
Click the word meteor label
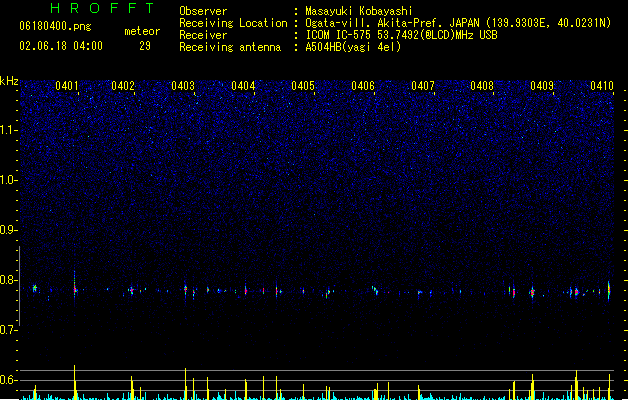[x=142, y=31]
